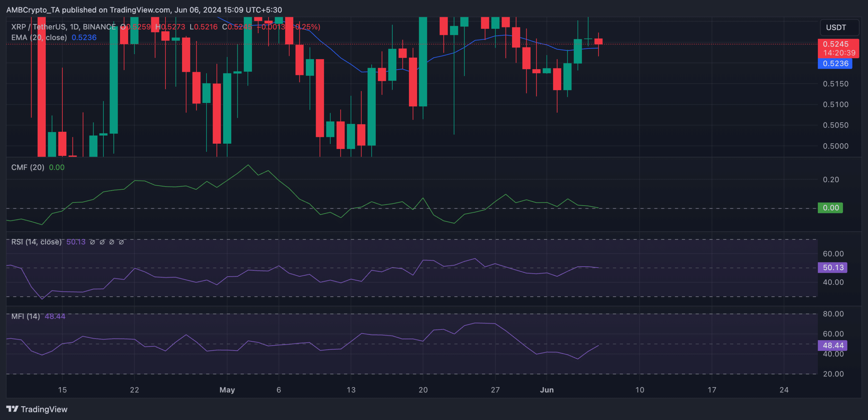Click the May date axis label
Screen dimensions: 868x420
[227, 390]
